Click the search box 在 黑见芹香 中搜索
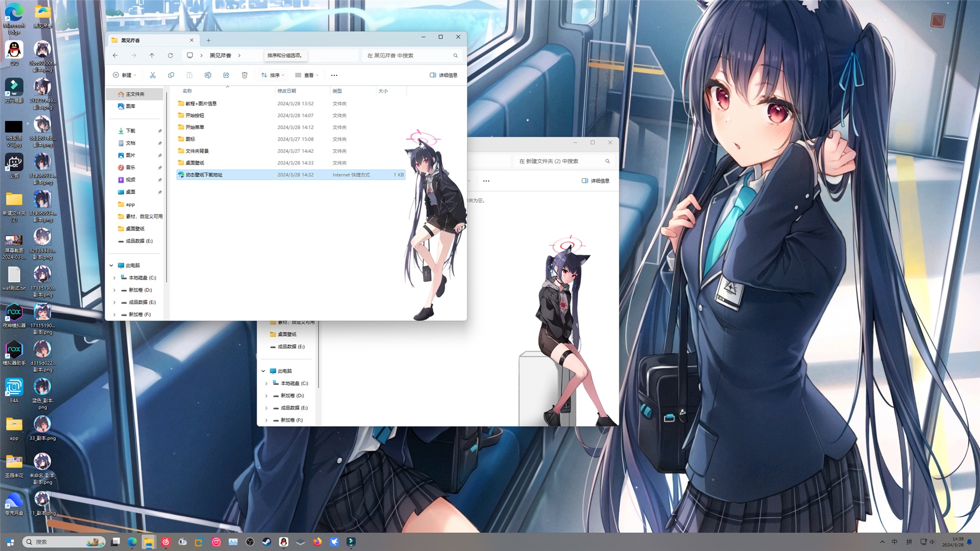This screenshot has width=980, height=551. coord(409,55)
